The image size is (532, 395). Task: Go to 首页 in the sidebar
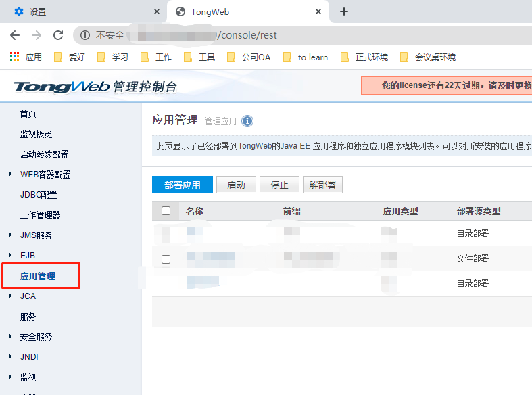pyautogui.click(x=28, y=114)
